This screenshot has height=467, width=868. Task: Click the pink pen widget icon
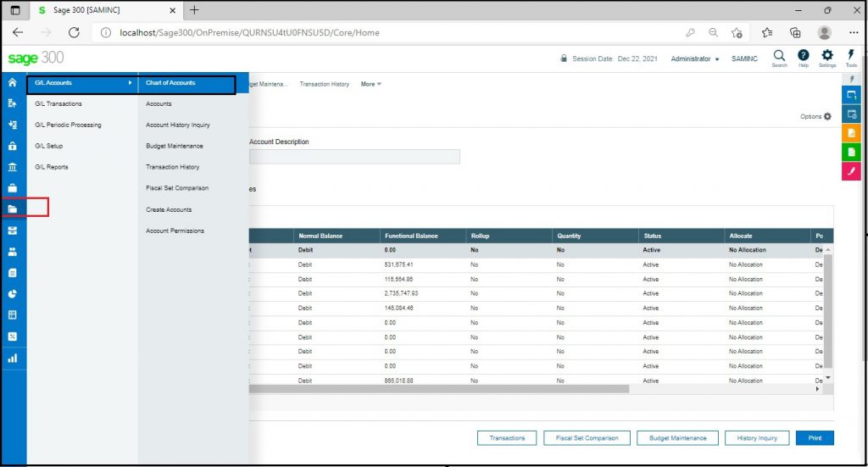click(x=851, y=170)
